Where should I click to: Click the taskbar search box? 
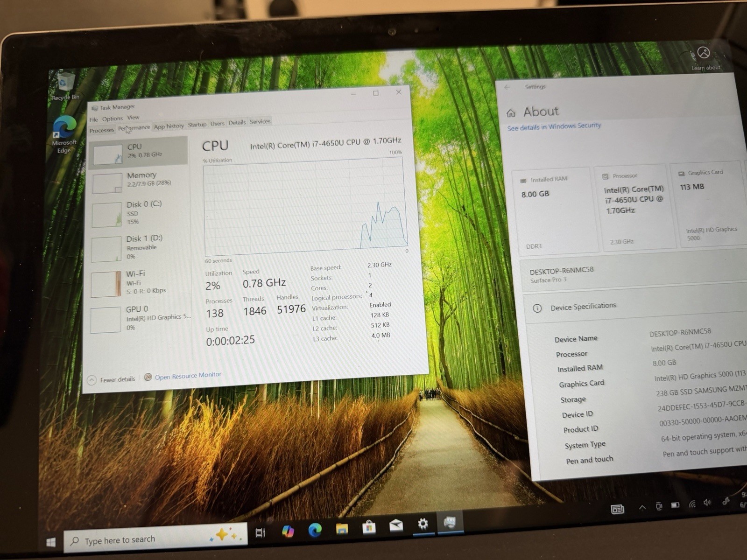pos(155,538)
